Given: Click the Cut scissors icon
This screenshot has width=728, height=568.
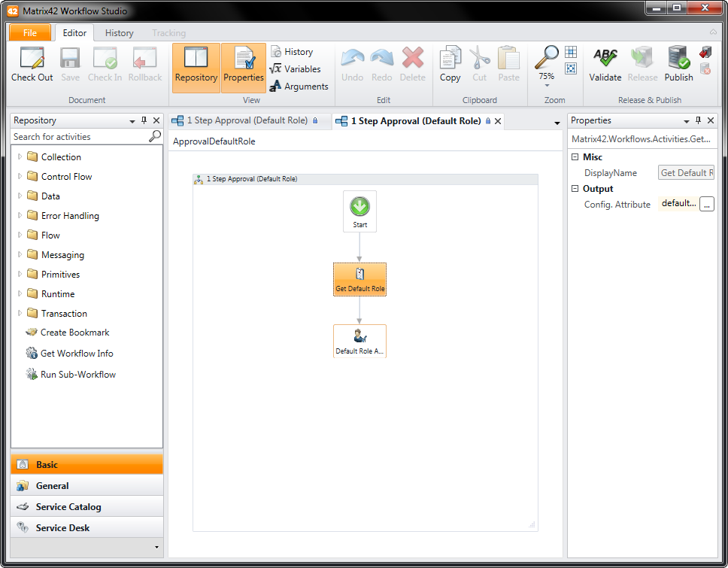Looking at the screenshot, I should coord(480,58).
